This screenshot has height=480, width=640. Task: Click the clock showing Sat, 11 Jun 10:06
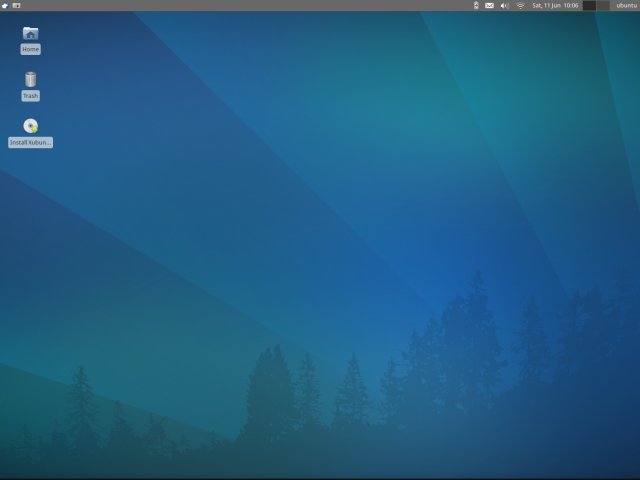(x=555, y=5)
